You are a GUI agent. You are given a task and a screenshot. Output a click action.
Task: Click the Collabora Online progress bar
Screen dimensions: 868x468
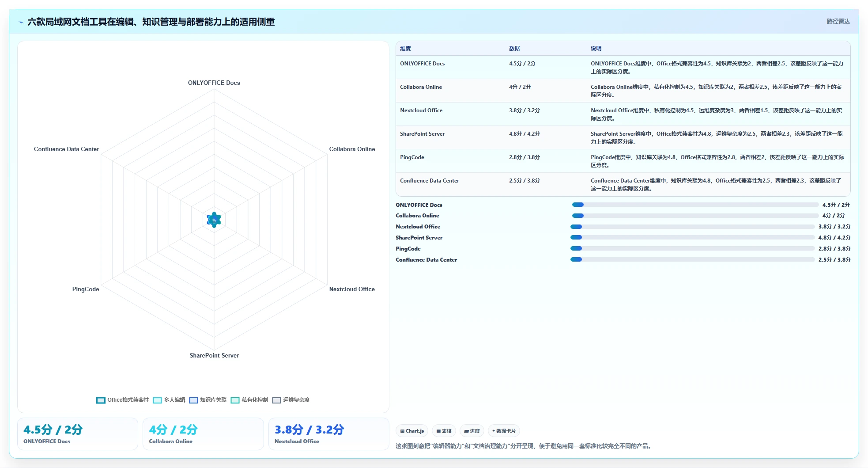[x=695, y=216]
